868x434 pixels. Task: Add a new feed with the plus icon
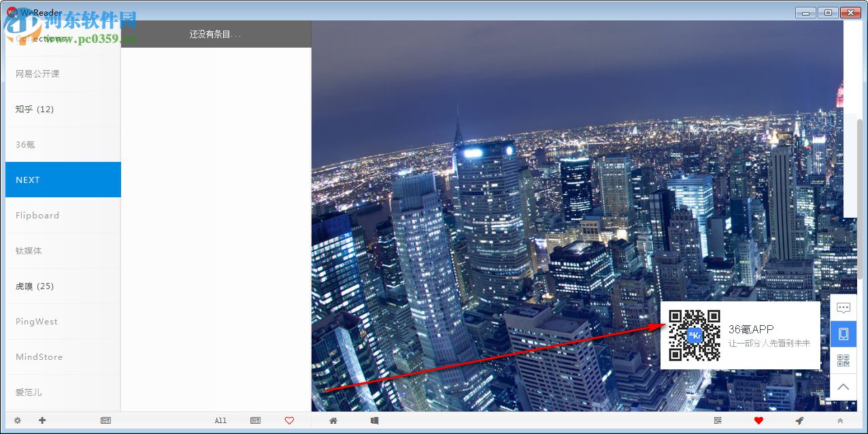click(42, 420)
